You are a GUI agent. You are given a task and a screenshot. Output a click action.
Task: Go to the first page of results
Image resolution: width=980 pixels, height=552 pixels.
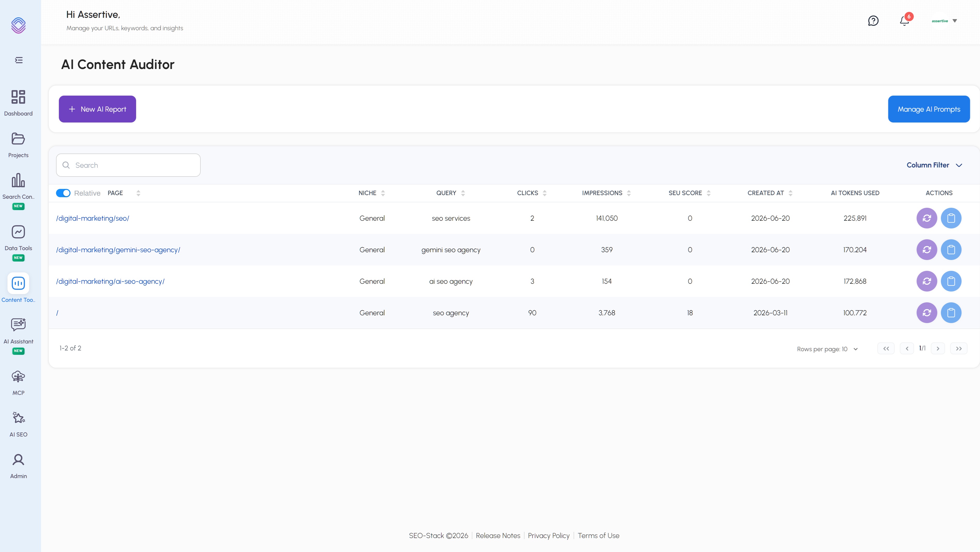(x=886, y=348)
